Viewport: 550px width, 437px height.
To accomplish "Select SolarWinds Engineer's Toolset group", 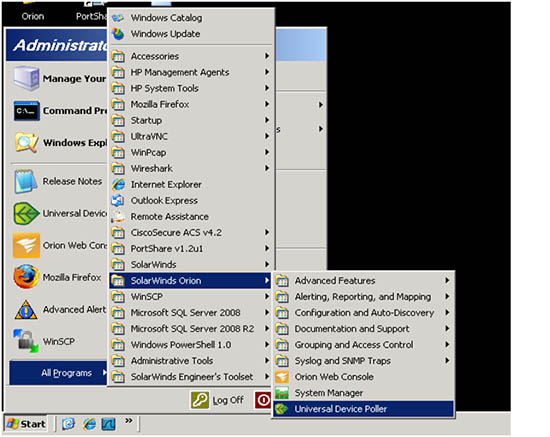I will [x=190, y=377].
